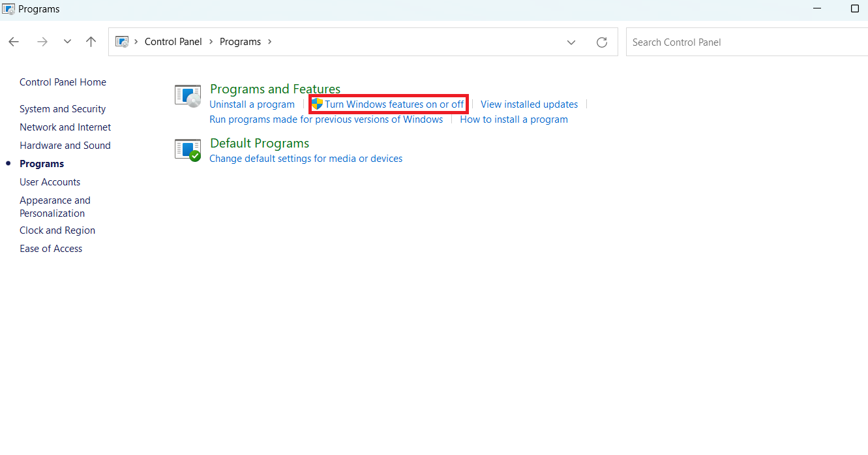The image size is (868, 455).
Task: Refresh the Control Panel view
Action: point(602,42)
